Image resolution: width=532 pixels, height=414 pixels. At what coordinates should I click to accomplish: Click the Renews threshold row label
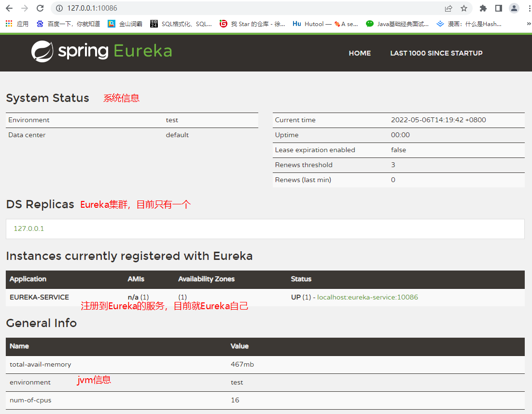tap(304, 165)
